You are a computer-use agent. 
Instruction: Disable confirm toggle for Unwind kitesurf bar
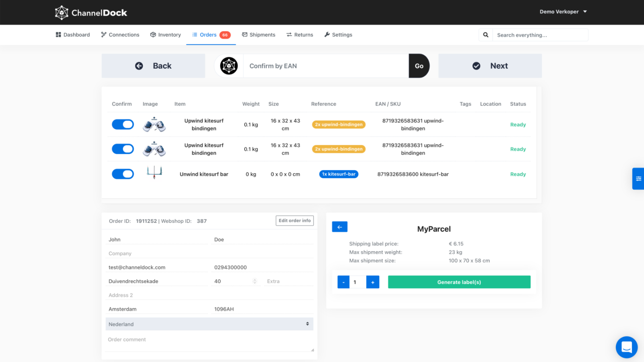123,174
